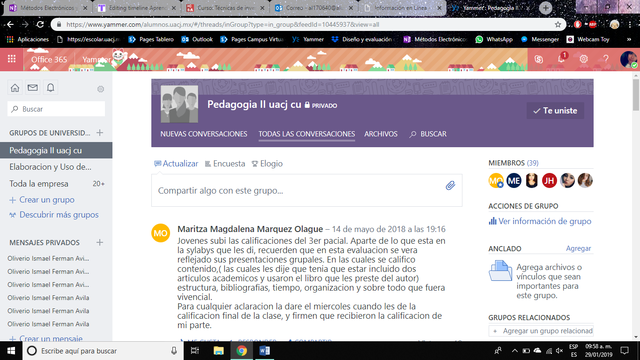Image resolution: width=640 pixels, height=360 pixels.
Task: Select Encuesta post type
Action: 225,164
